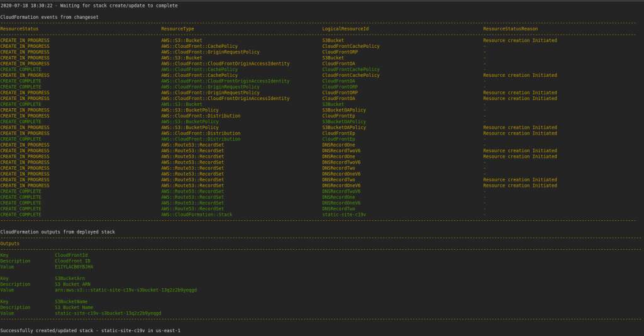Image resolution: width=644 pixels, height=336 pixels.
Task: Click 'Resource creation Initiated' for DNSRecordOne
Action: (x=520, y=157)
